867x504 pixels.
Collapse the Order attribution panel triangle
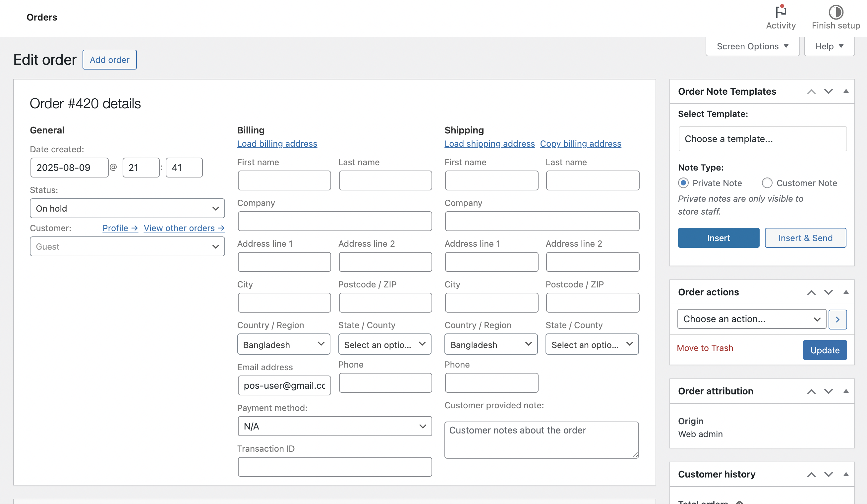[846, 391]
